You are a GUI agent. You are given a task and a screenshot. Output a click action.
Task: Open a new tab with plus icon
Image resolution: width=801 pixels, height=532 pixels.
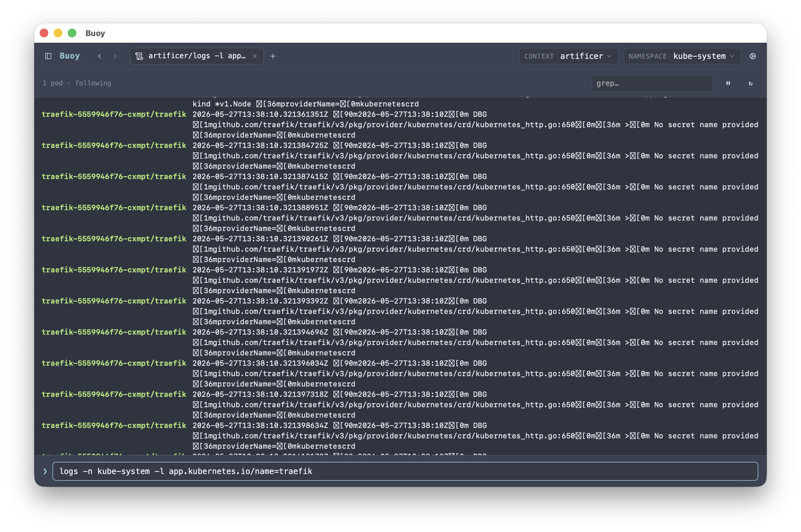click(273, 56)
